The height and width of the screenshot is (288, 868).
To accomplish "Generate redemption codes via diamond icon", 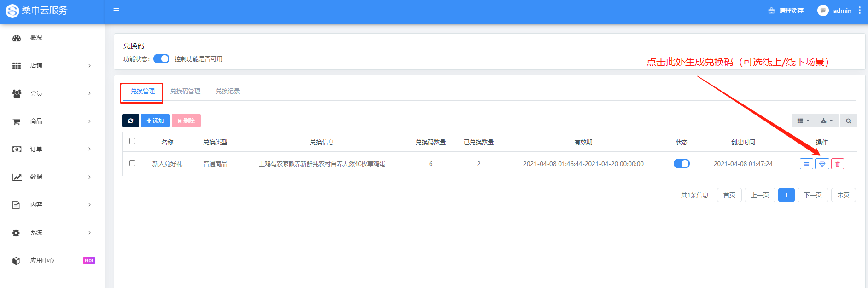I will 822,164.
